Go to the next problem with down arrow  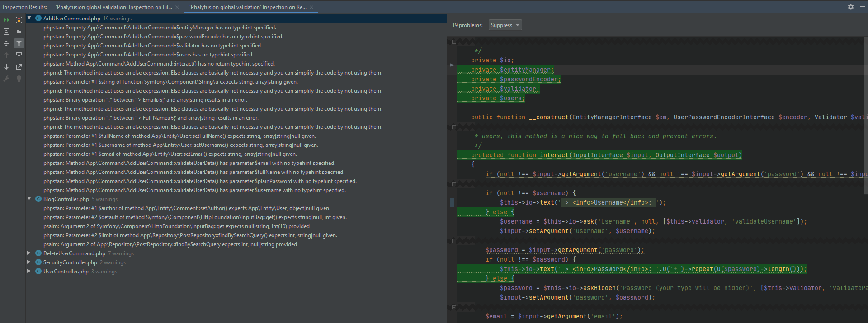click(6, 67)
